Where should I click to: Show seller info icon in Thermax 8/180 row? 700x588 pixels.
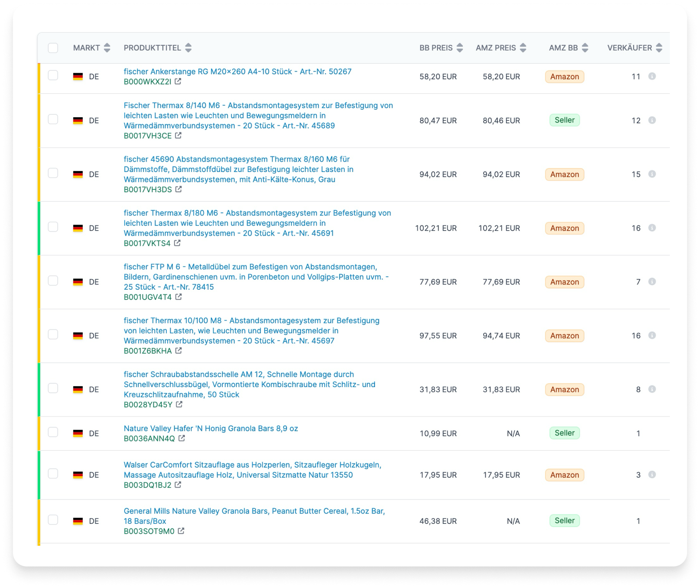point(652,228)
